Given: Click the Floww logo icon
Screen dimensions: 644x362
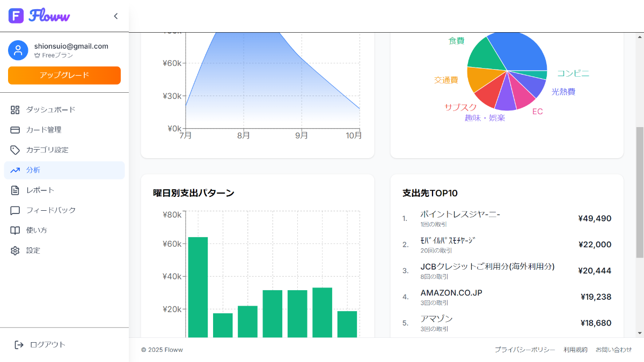Looking at the screenshot, I should point(16,16).
